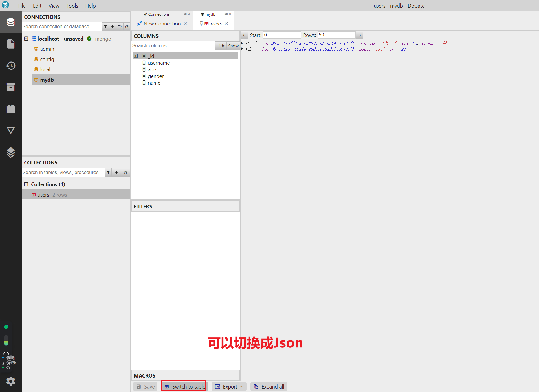The width and height of the screenshot is (539, 392).
Task: Open the Export dropdown
Action: 229,386
